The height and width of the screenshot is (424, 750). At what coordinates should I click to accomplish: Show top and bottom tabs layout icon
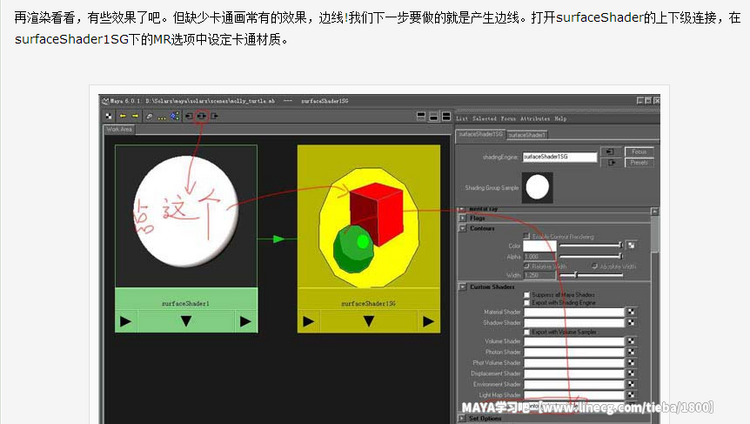tap(446, 116)
